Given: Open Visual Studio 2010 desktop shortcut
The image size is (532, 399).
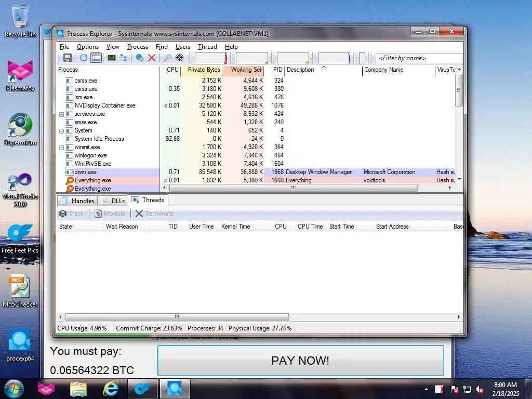Looking at the screenshot, I should (x=20, y=189).
